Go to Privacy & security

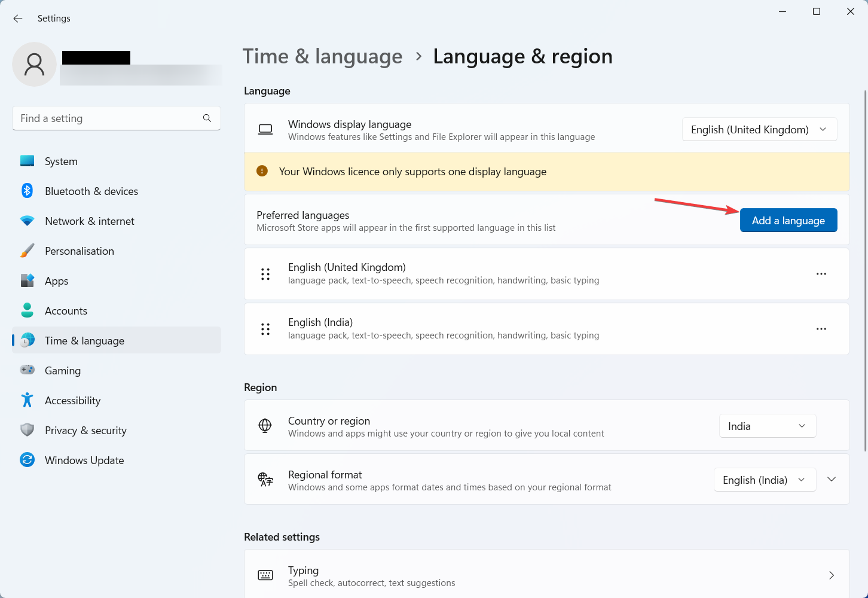[117, 430]
